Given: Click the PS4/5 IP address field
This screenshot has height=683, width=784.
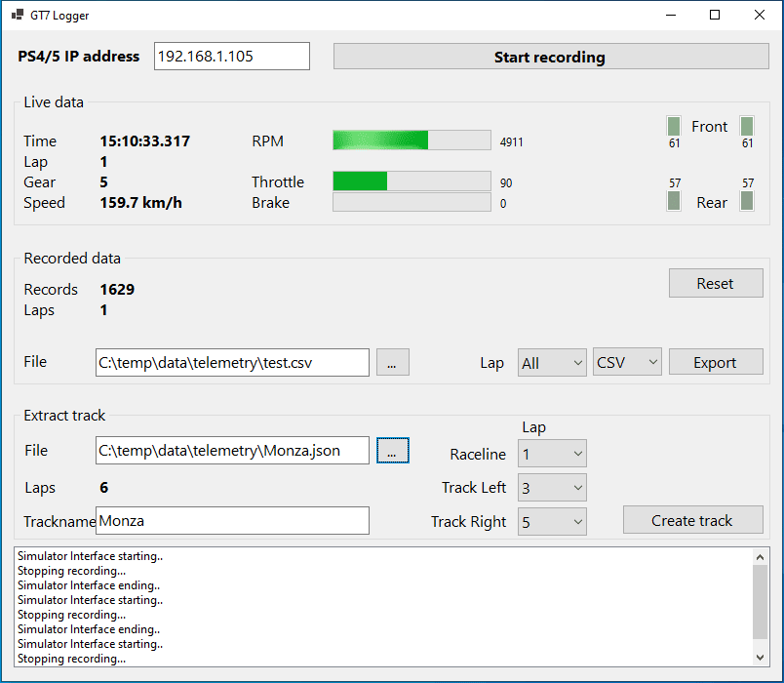Looking at the screenshot, I should (232, 56).
